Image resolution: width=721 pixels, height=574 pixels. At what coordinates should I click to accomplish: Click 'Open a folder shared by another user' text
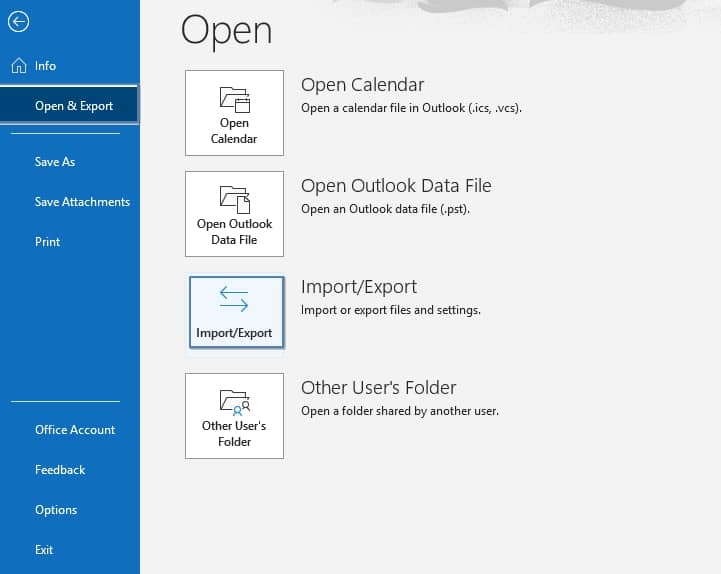click(400, 411)
